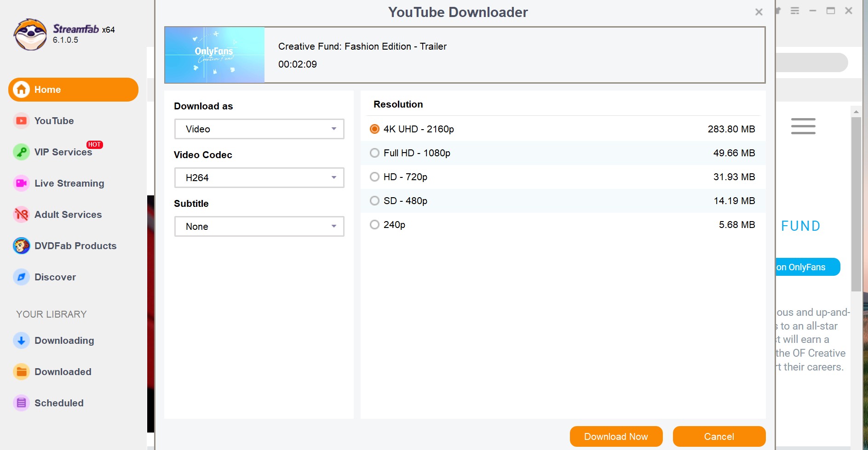The height and width of the screenshot is (450, 868).
Task: Click the Scheduled list icon
Action: 21,403
